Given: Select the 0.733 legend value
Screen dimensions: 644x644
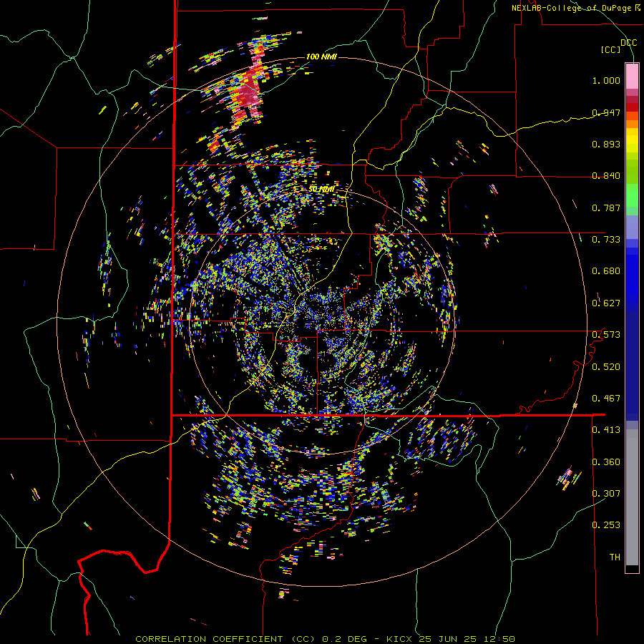Looking at the screenshot, I should tap(606, 240).
